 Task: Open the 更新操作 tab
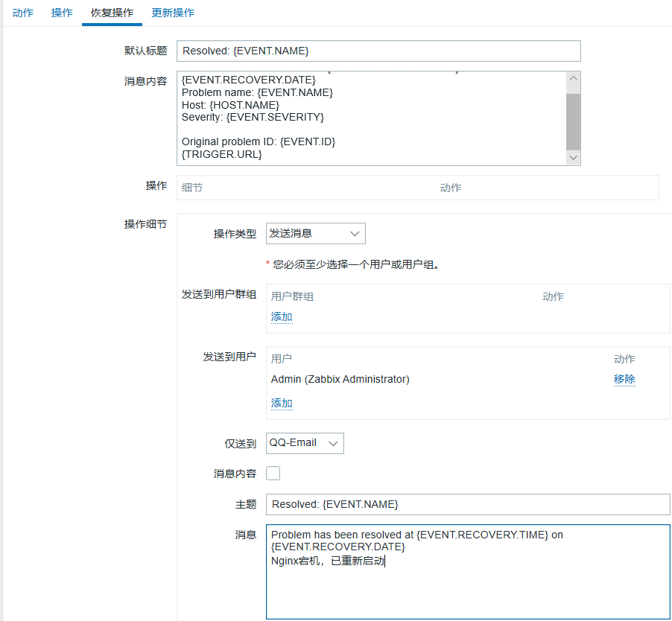point(173,13)
